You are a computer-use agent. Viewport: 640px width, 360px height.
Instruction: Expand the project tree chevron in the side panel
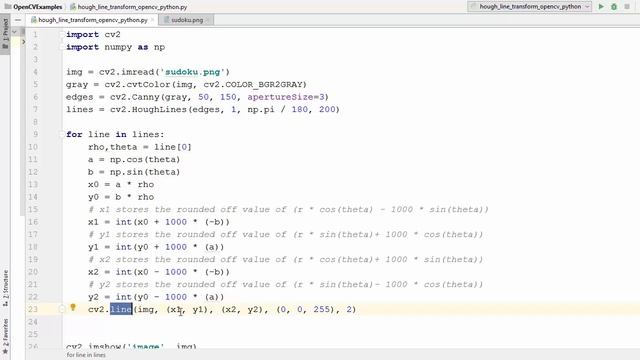point(23,41)
